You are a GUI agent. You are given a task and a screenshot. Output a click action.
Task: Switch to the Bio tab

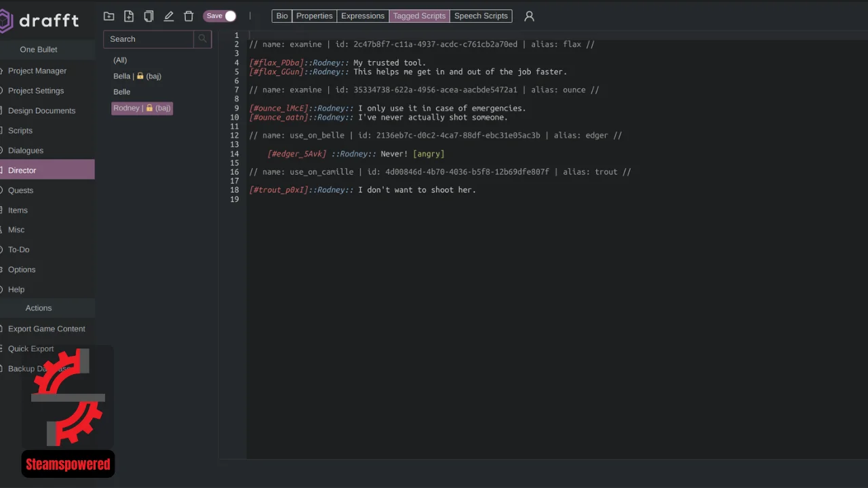pyautogui.click(x=282, y=16)
